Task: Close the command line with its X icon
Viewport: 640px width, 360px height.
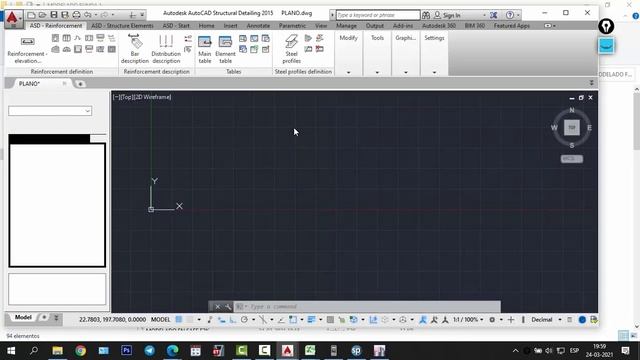Action: pyautogui.click(x=218, y=307)
